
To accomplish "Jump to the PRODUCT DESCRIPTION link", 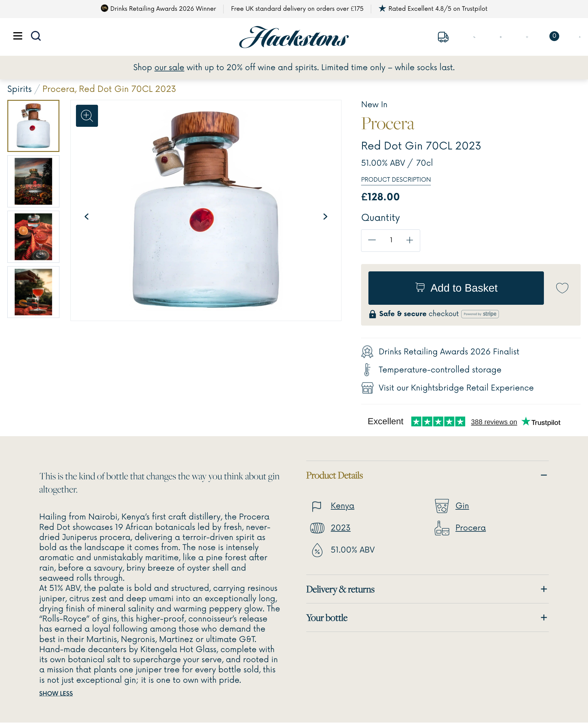I will [396, 179].
